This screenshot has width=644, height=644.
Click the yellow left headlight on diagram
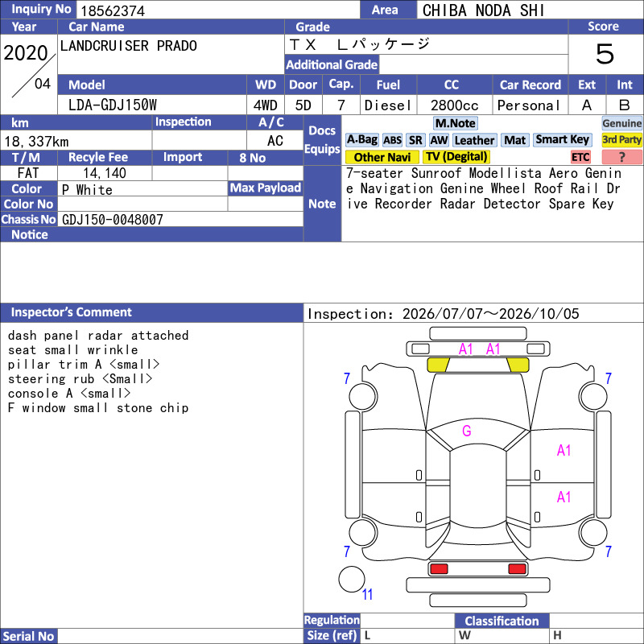point(438,365)
